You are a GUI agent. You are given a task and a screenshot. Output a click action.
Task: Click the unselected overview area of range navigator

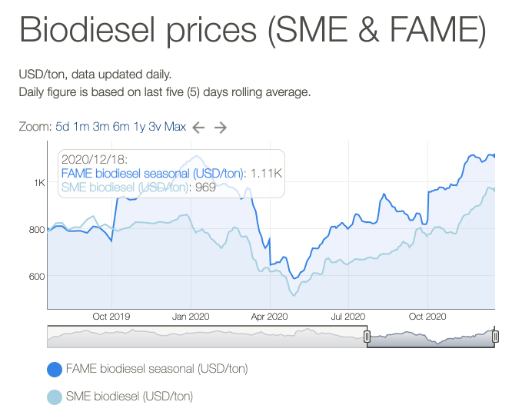point(206,337)
